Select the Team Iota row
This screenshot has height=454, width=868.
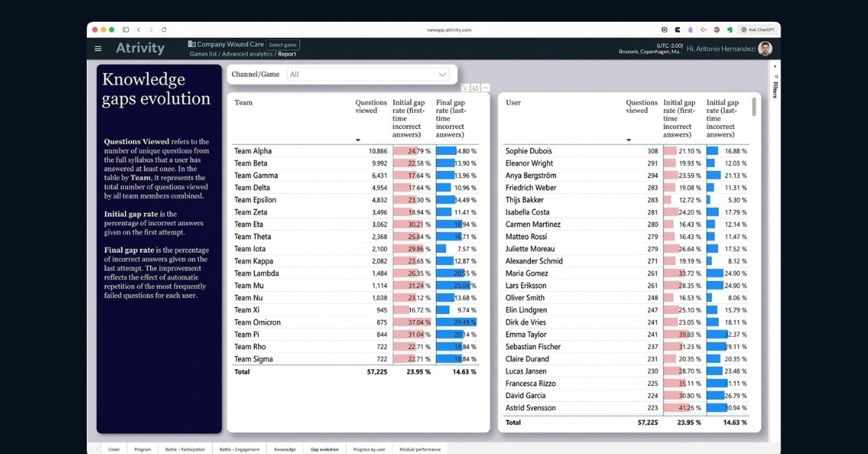(x=356, y=248)
